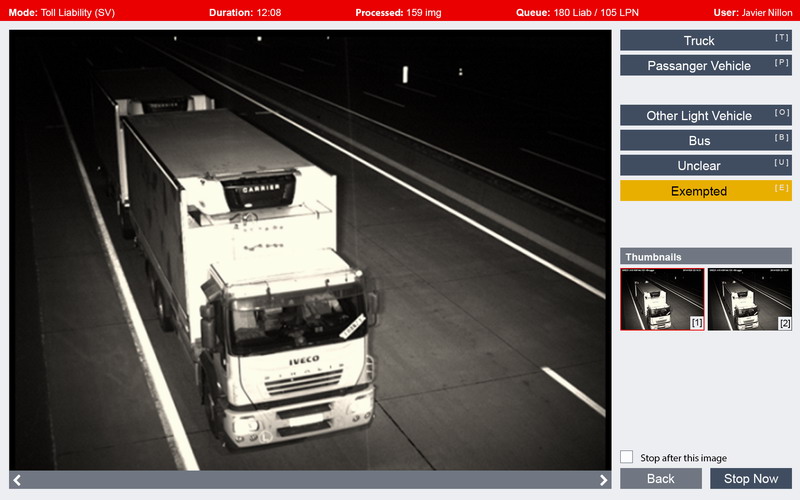800x500 pixels.
Task: Click the Thumbnails panel header
Action: tap(706, 256)
